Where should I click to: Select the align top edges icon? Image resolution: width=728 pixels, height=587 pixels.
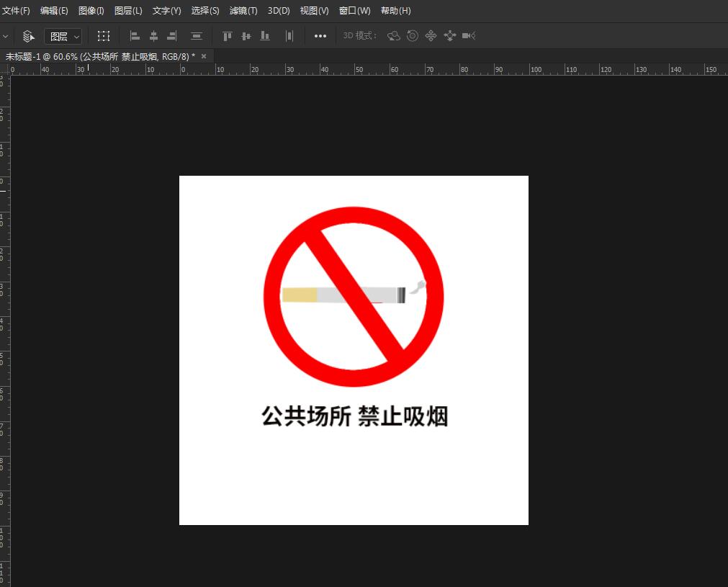tap(227, 36)
